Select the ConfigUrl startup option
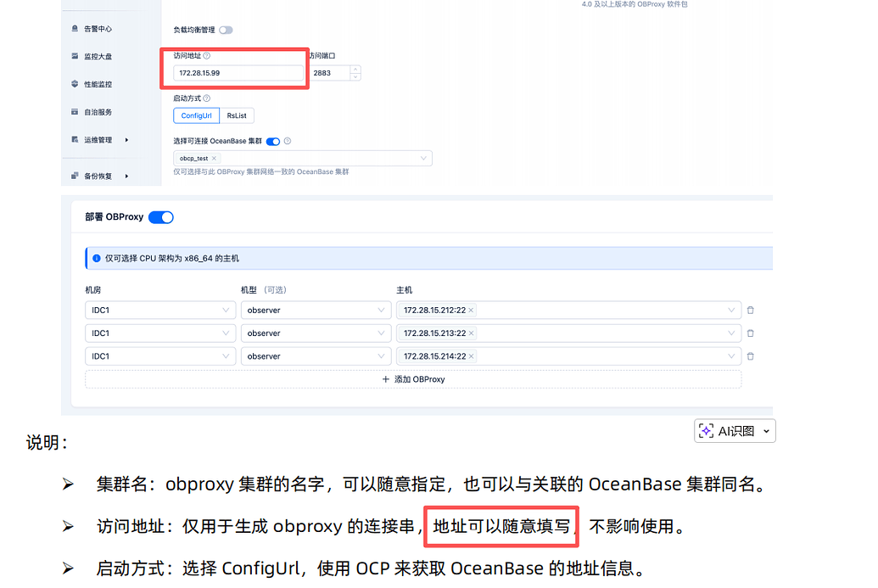Viewport: 878px width, 588px height. pyautogui.click(x=196, y=115)
